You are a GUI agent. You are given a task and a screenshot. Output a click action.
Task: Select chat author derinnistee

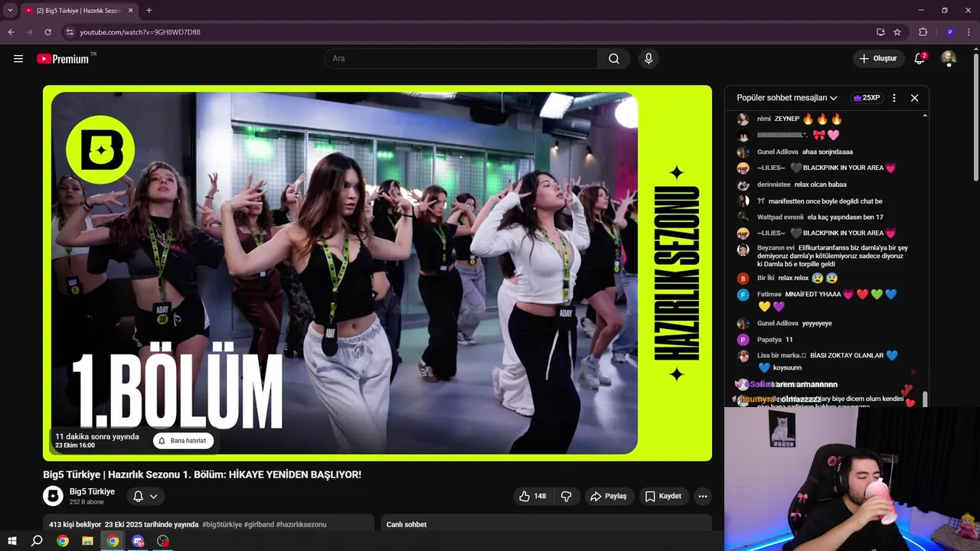(x=773, y=184)
